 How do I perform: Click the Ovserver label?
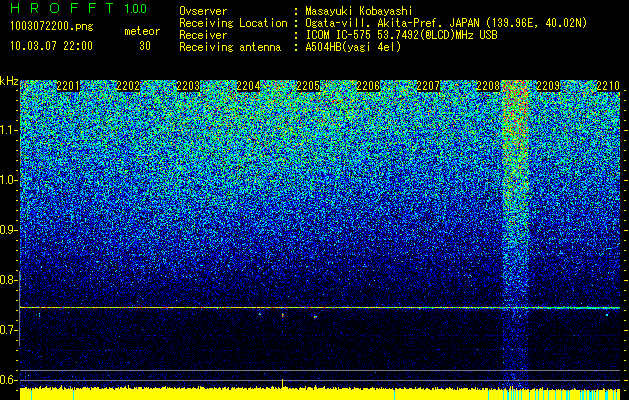point(203,11)
